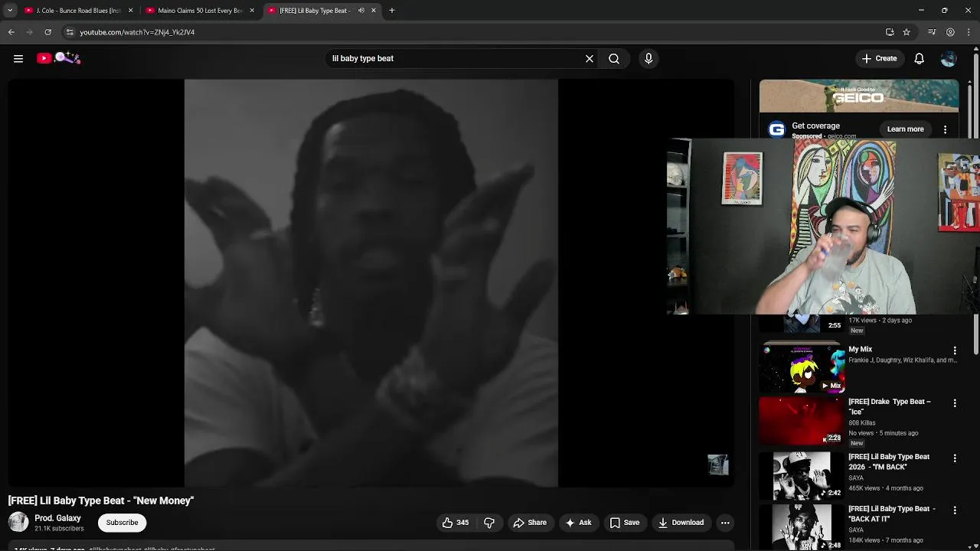
Task: Open GEICO ad options menu
Action: coord(945,129)
